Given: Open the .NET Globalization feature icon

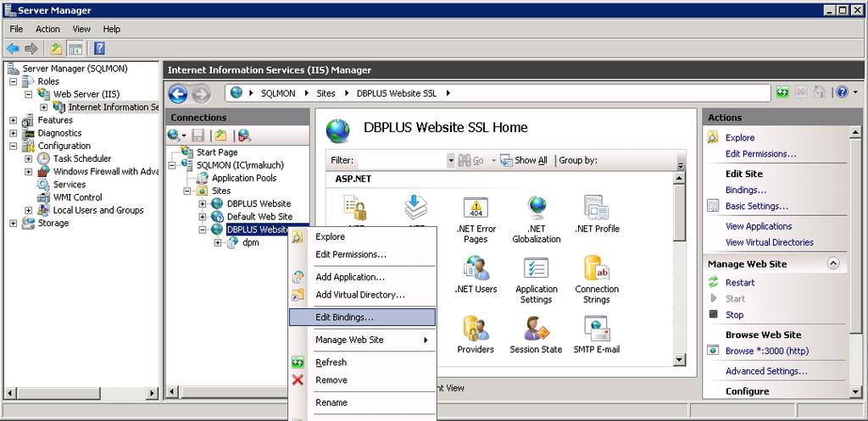Looking at the screenshot, I should 537,207.
